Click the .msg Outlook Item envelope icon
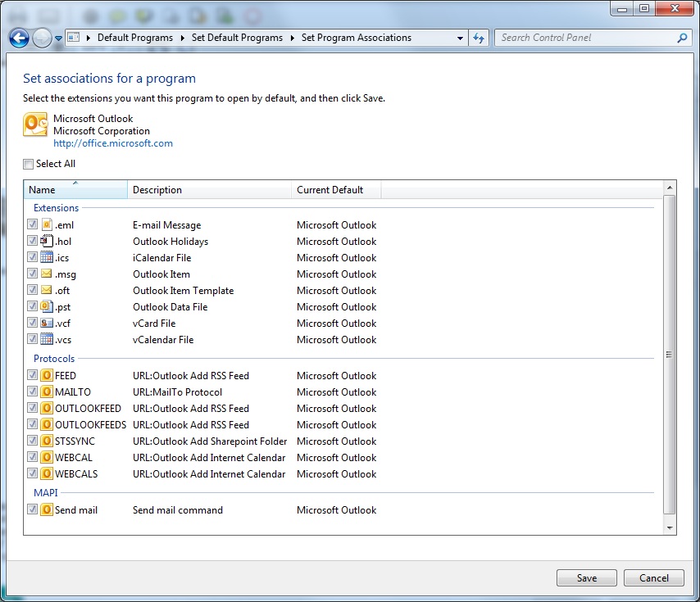This screenshot has height=602, width=700. coord(47,274)
